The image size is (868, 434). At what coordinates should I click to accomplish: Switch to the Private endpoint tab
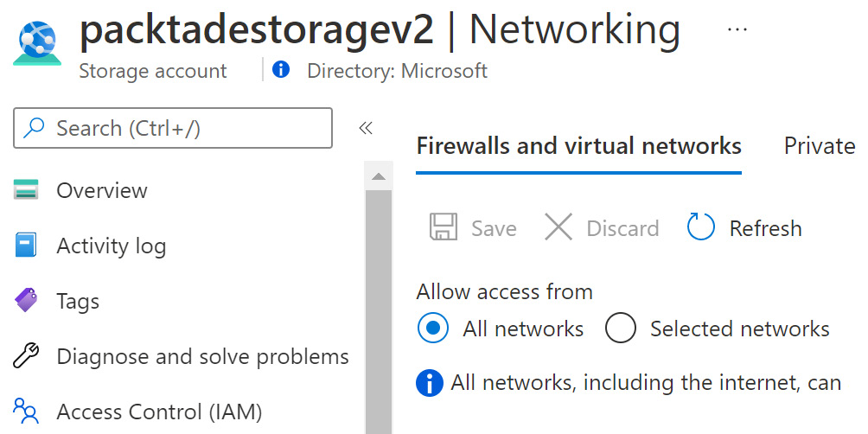pyautogui.click(x=819, y=145)
